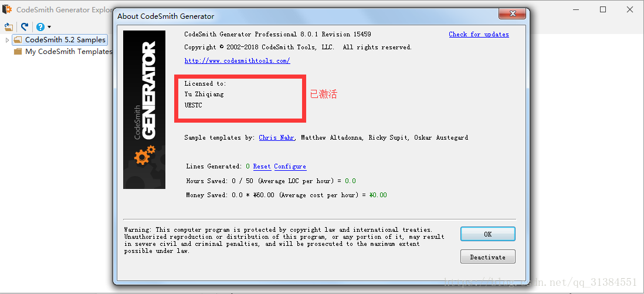Click the refresh arrow toolbar icon

(x=25, y=27)
